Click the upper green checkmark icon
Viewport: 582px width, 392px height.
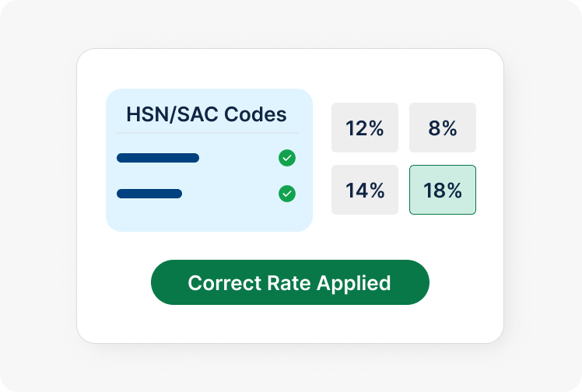[287, 159]
